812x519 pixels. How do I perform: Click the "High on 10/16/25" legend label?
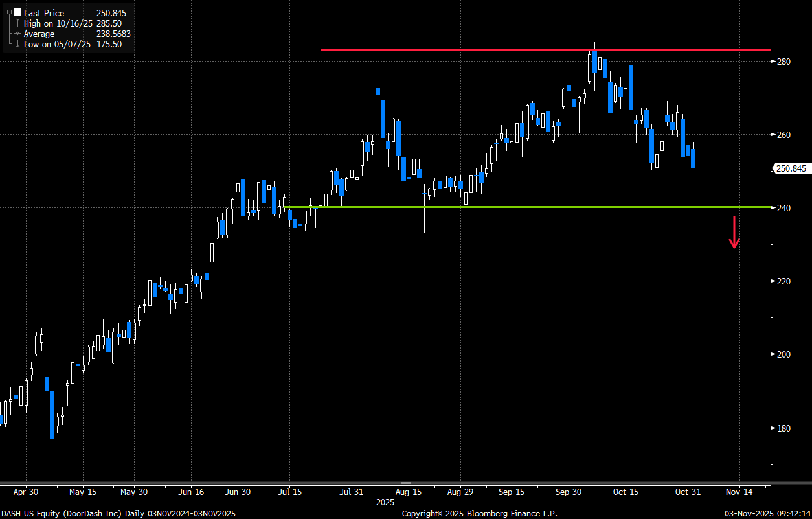(x=58, y=23)
